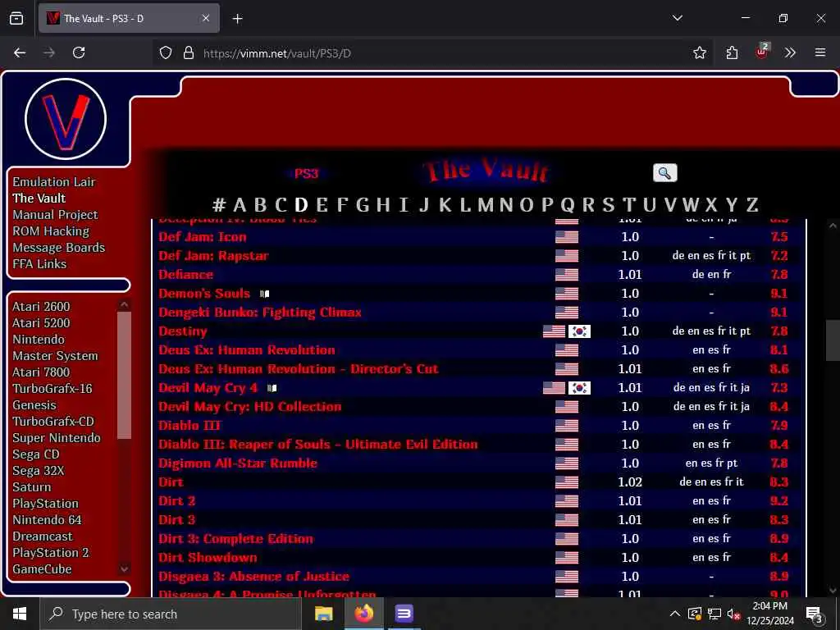The width and height of the screenshot is (840, 630).
Task: Show hidden tray icons chevron
Action: [675, 614]
